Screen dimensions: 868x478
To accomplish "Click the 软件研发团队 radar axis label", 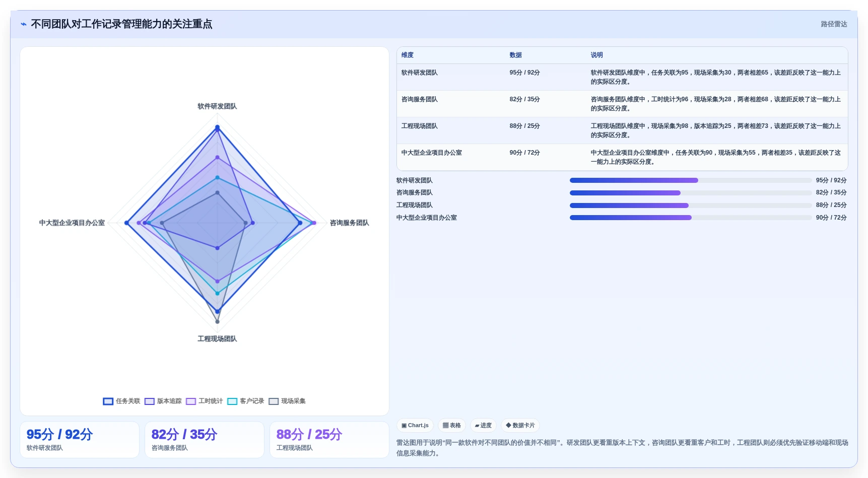I will [x=217, y=106].
